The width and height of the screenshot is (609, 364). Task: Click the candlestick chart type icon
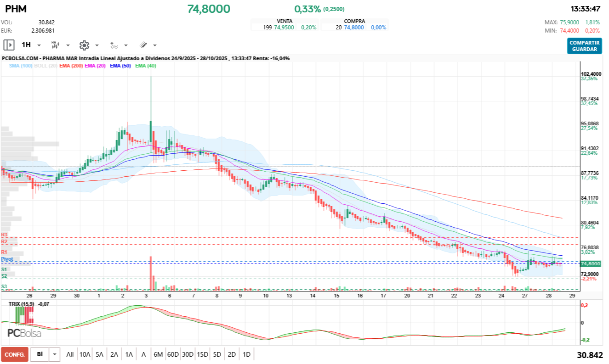[56, 45]
